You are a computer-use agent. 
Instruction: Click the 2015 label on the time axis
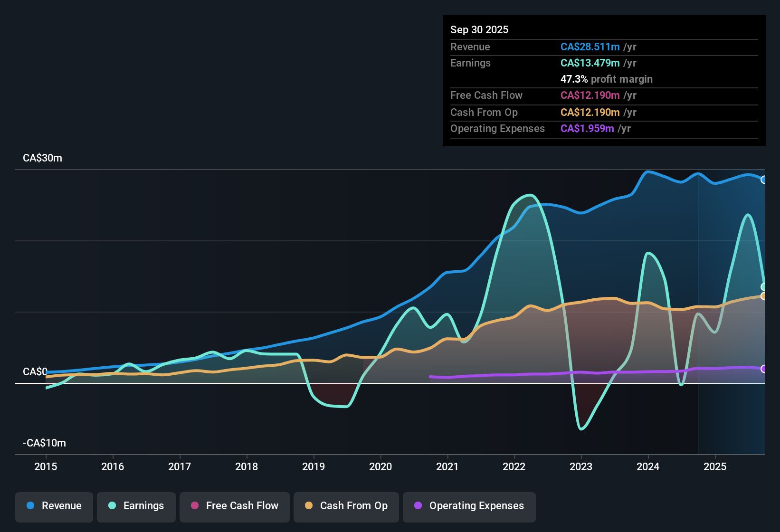(x=46, y=467)
